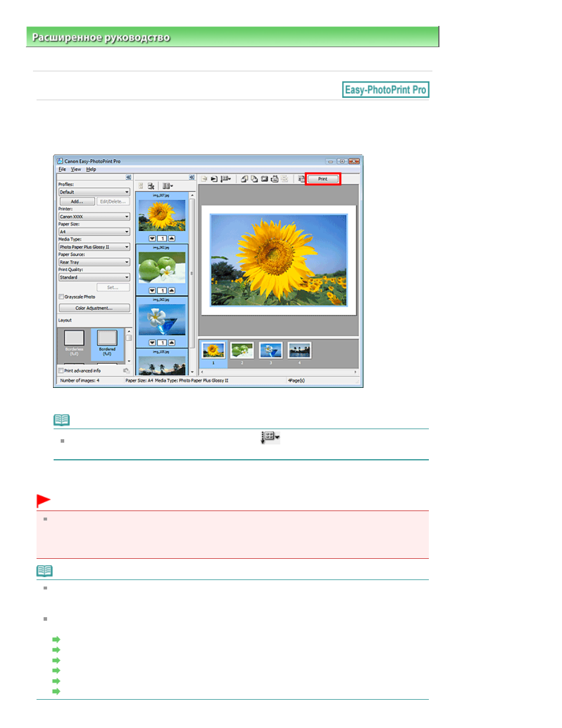Increase copies for the blue cocktail image

(x=171, y=342)
